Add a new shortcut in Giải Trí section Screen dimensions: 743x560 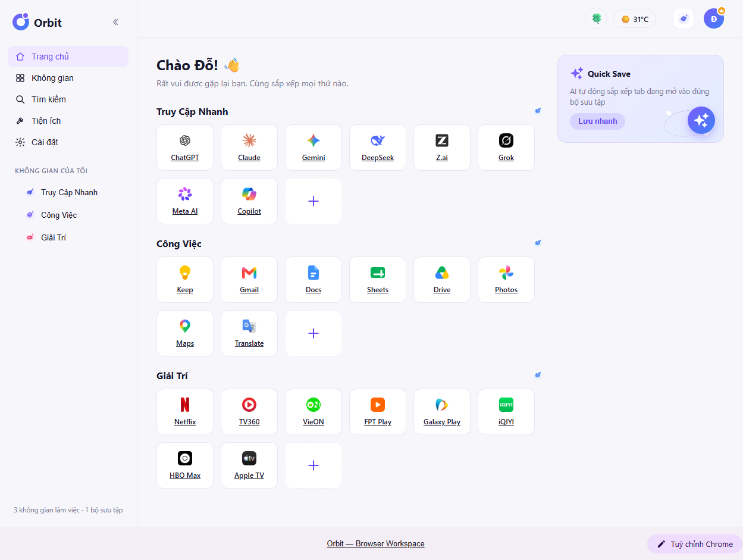coord(313,465)
